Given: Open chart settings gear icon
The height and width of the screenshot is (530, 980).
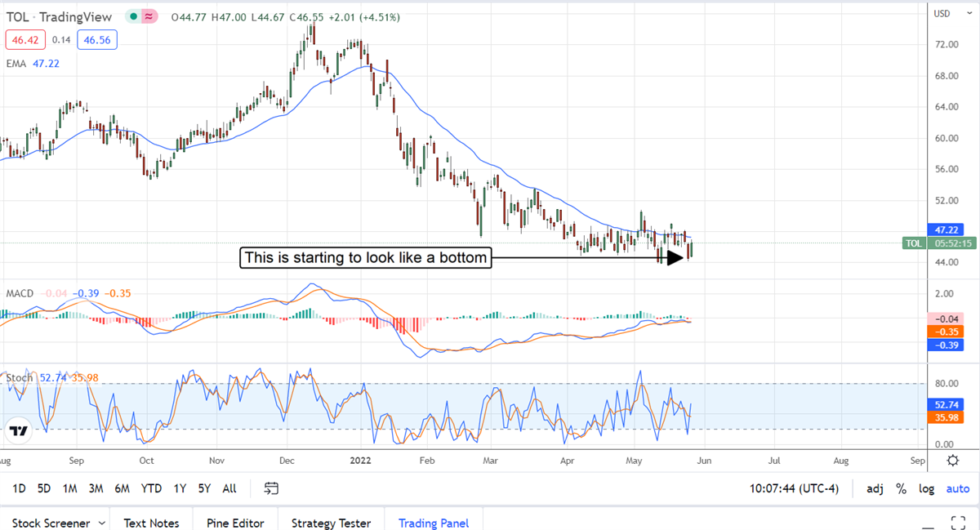Looking at the screenshot, I should [952, 461].
